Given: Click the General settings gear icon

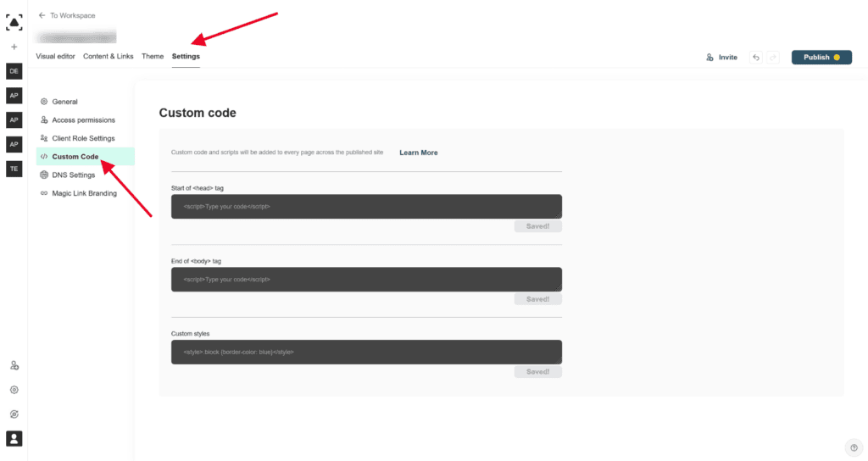Looking at the screenshot, I should (44, 102).
